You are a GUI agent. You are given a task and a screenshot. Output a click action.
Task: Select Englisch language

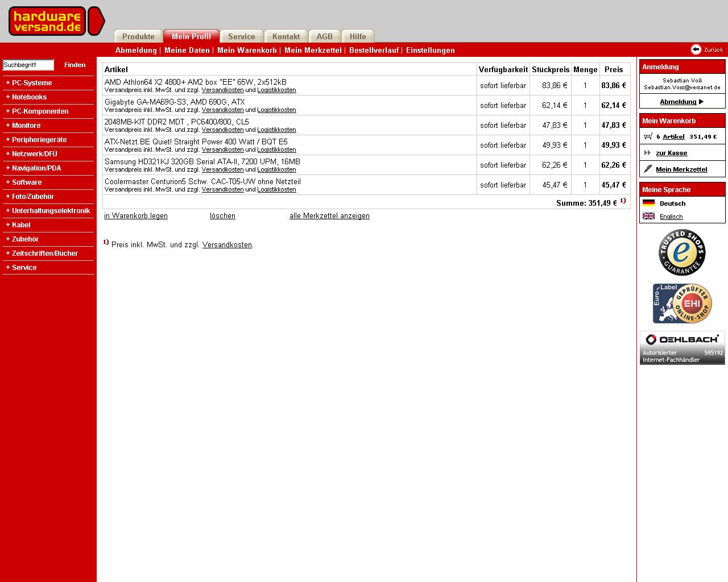coord(671,217)
